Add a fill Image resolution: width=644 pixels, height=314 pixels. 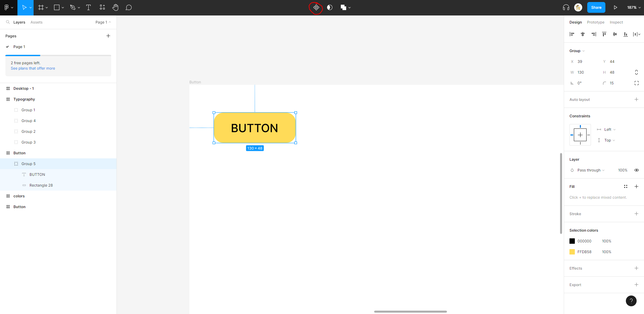(636, 187)
